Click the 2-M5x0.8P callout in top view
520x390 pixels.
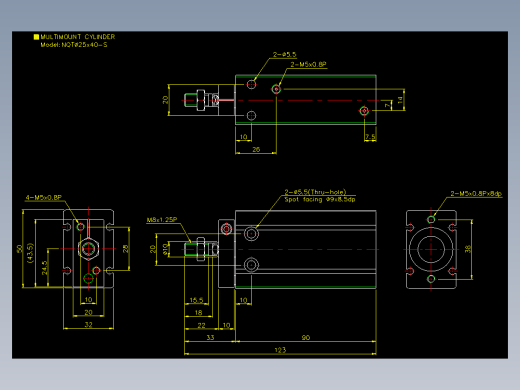pyautogui.click(x=308, y=64)
